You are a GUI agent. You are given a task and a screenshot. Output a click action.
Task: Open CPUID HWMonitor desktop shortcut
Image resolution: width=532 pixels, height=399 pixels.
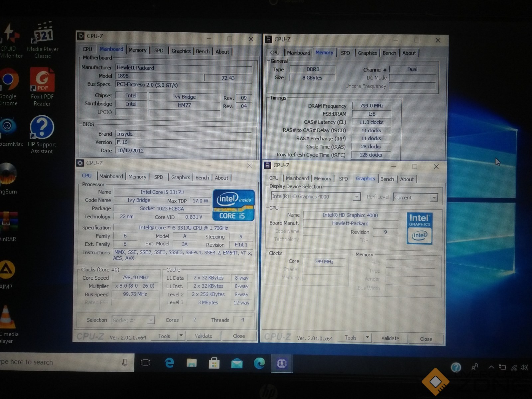pyautogui.click(x=11, y=41)
